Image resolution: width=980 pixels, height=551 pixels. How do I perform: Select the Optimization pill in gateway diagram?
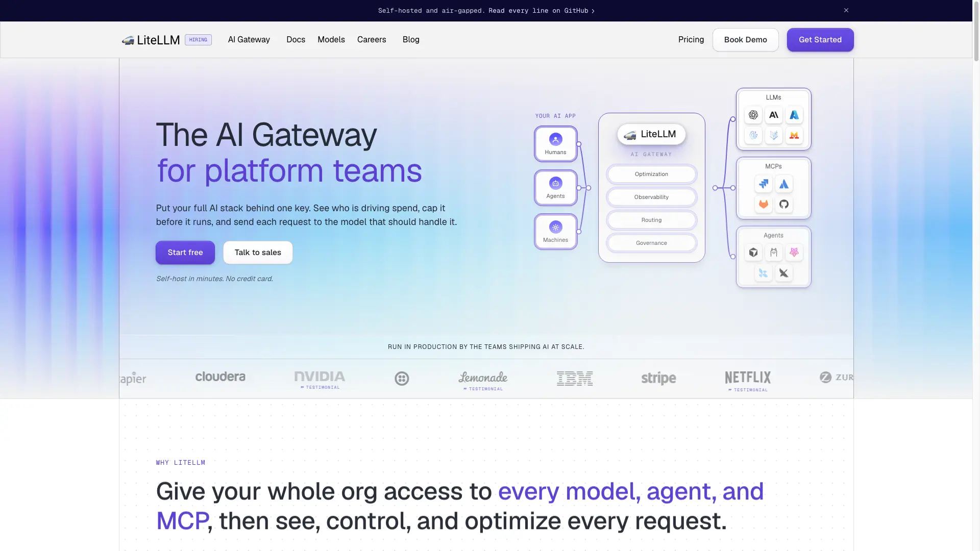coord(652,174)
